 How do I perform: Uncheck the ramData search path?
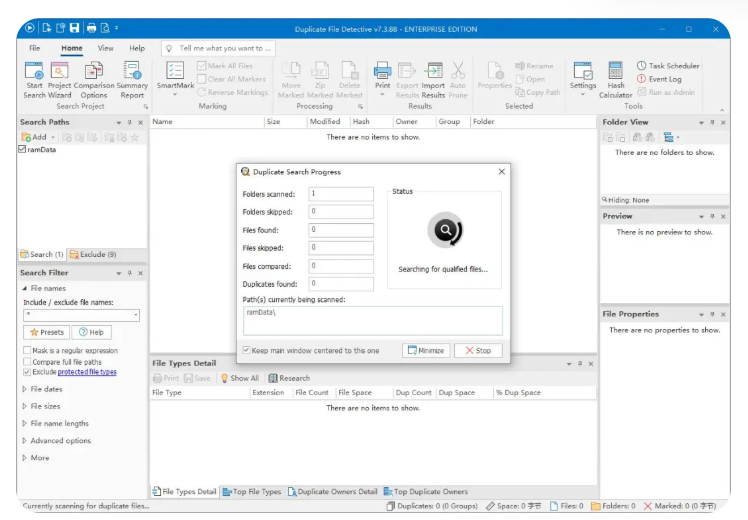point(22,149)
